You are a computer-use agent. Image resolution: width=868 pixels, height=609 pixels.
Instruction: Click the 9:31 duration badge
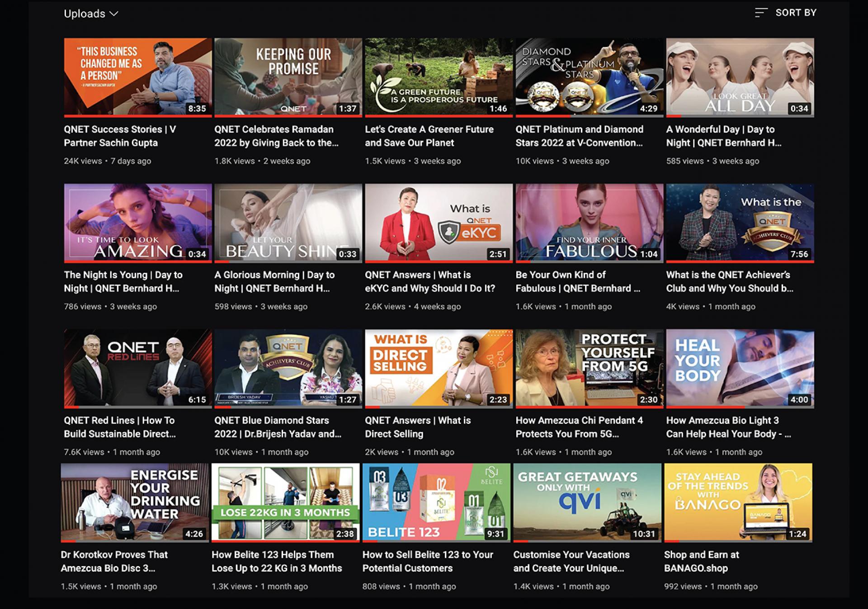[495, 534]
